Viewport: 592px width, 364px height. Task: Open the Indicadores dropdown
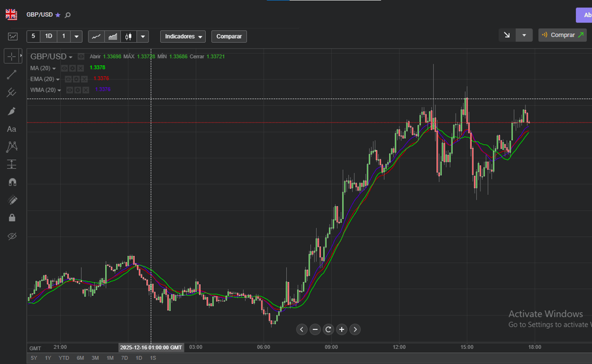tap(183, 36)
